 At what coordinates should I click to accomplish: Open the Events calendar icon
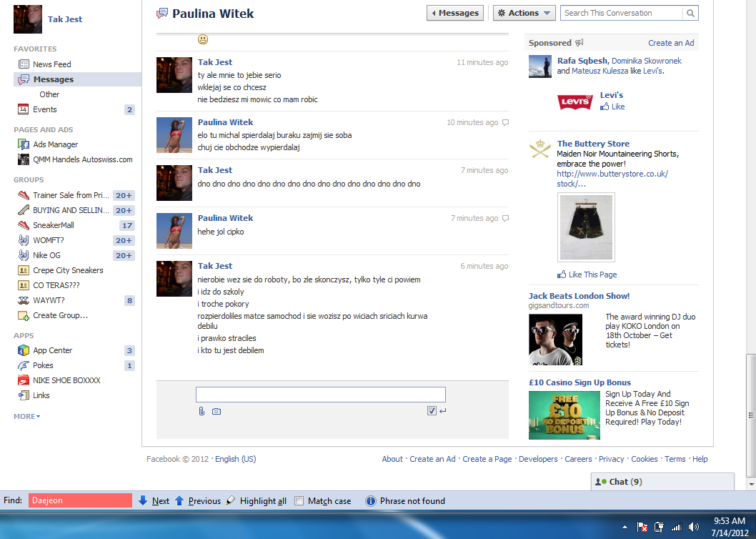(x=23, y=109)
